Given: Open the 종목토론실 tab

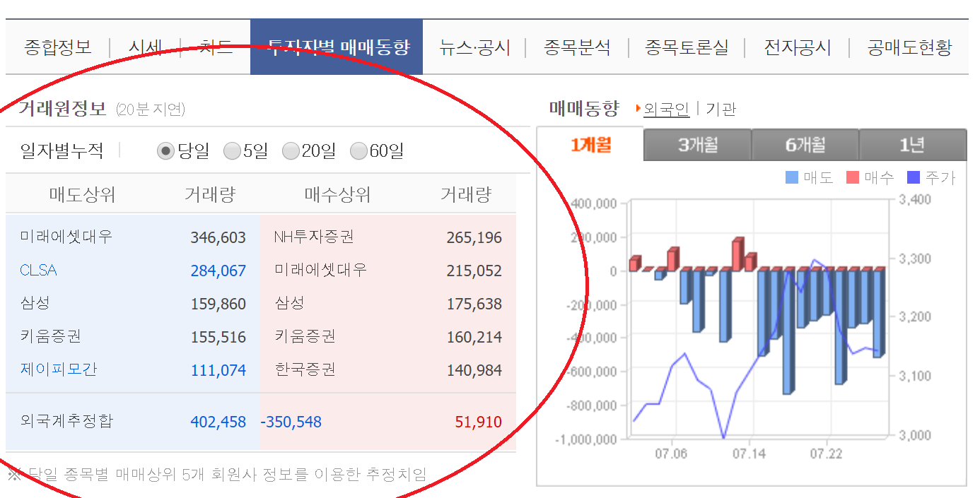Looking at the screenshot, I should coord(686,47).
